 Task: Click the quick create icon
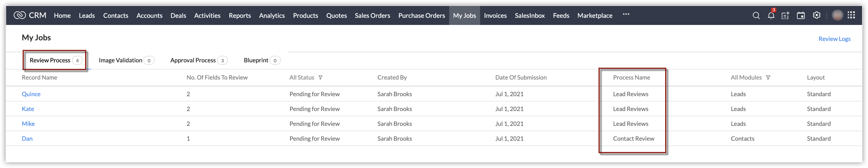(x=785, y=15)
